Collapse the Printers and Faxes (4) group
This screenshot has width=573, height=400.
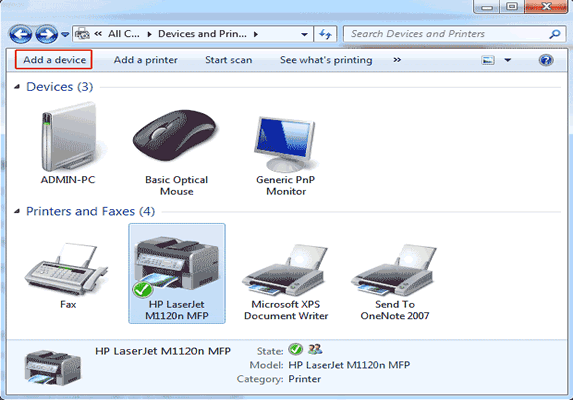tap(17, 211)
